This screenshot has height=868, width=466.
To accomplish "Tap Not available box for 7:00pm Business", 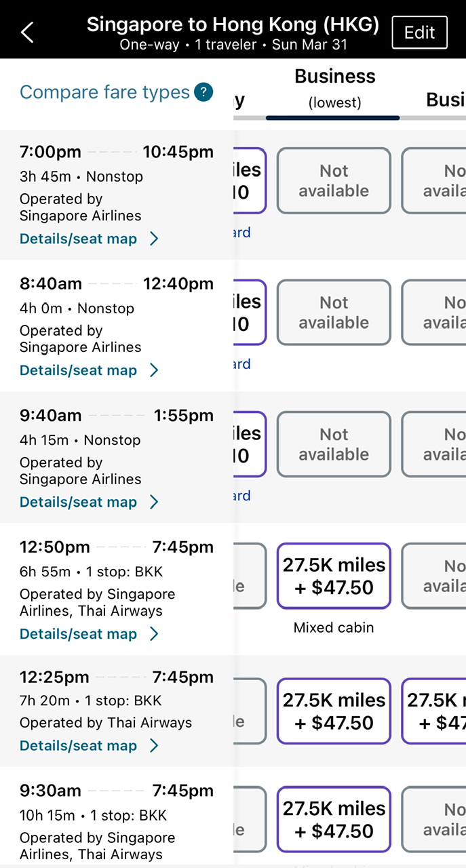I will coord(334,180).
